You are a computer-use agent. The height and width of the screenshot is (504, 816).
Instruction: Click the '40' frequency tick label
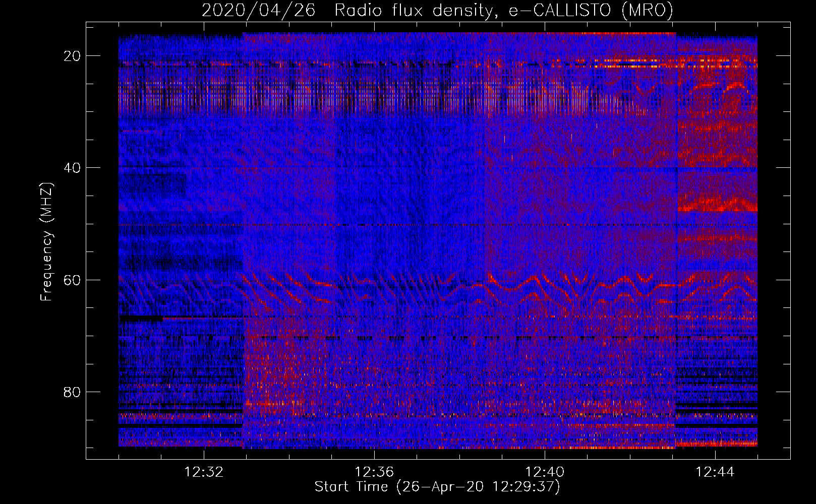point(72,168)
